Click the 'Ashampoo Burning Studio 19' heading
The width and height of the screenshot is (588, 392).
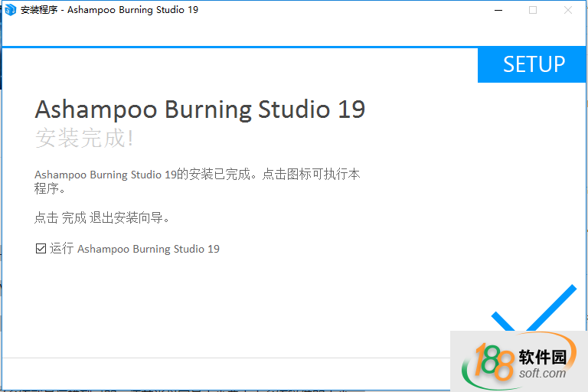(200, 109)
